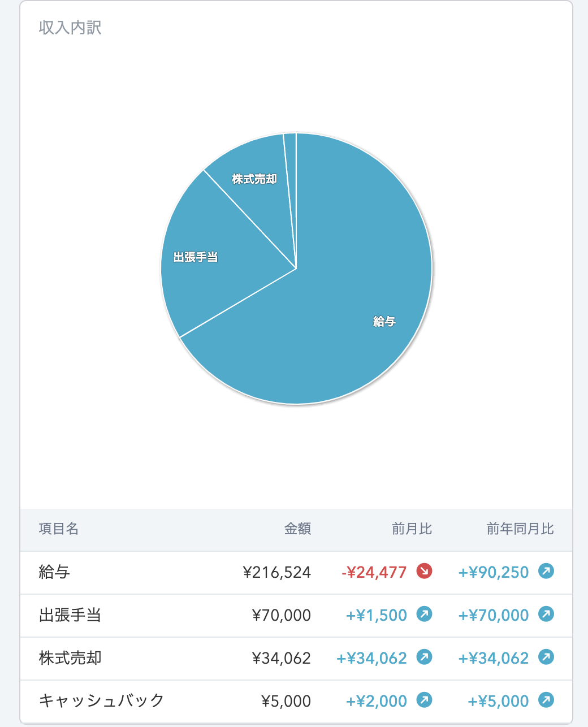Click the red down-arrow icon for 給与

coord(424,572)
